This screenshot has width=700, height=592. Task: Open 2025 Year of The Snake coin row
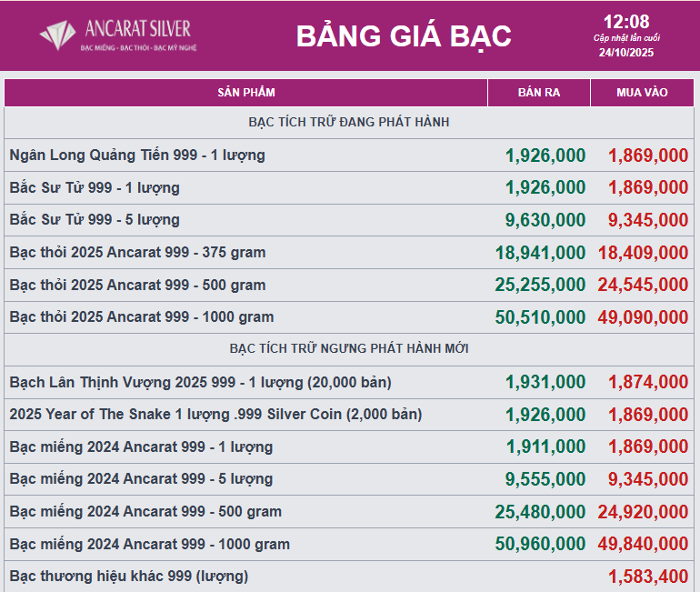click(215, 415)
